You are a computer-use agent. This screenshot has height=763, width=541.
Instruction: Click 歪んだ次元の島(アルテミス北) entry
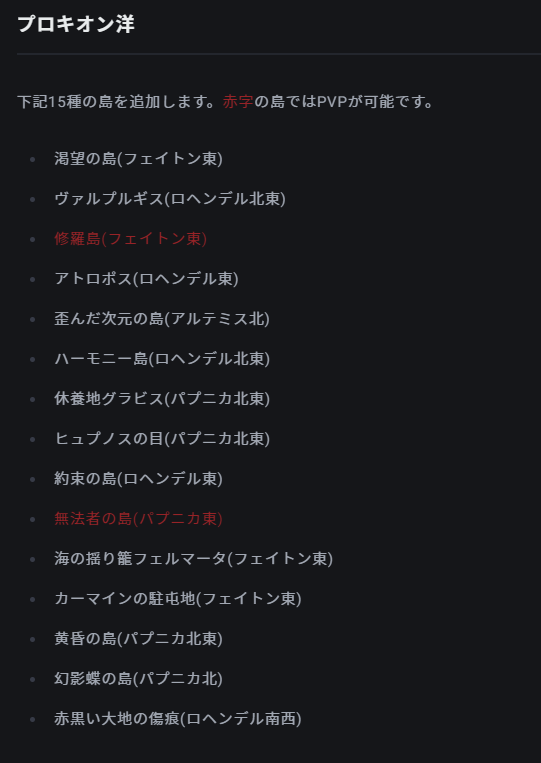[162, 319]
